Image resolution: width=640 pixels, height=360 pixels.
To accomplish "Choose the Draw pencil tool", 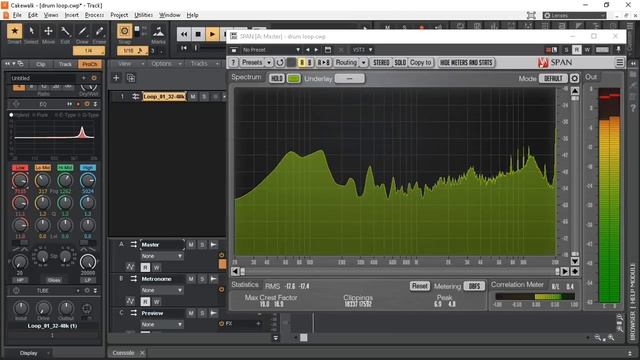I will point(82,31).
